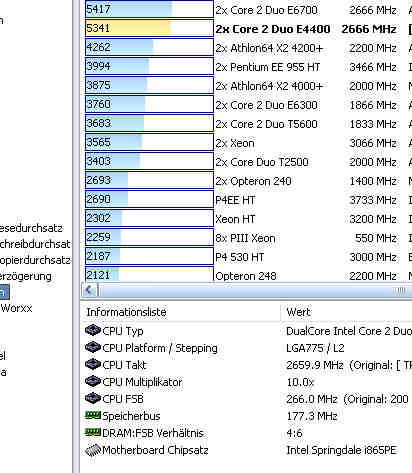Click the Wert column header
The height and width of the screenshot is (473, 412).
(x=347, y=312)
